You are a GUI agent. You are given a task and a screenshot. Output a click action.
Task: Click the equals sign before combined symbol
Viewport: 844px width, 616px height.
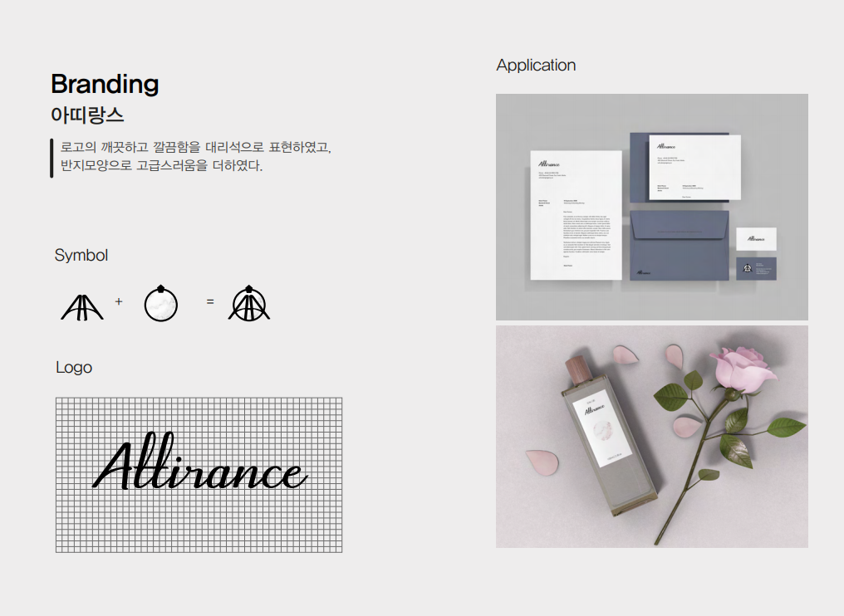(x=210, y=301)
